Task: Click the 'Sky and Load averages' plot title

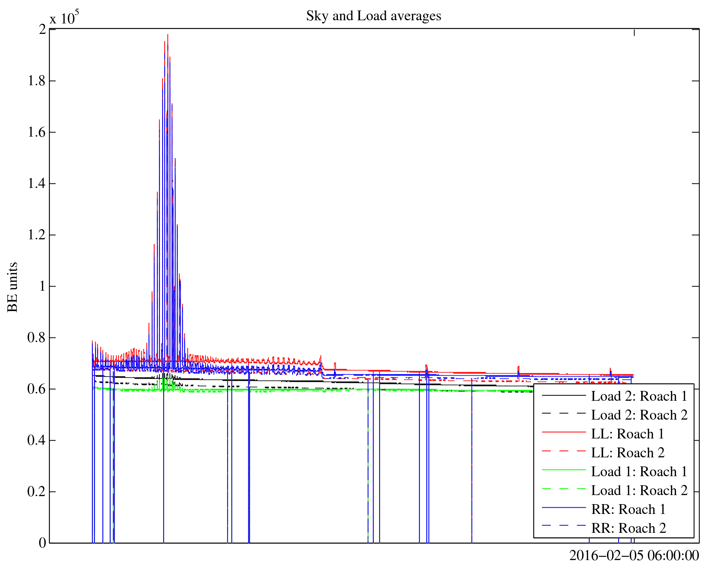Action: click(x=374, y=16)
